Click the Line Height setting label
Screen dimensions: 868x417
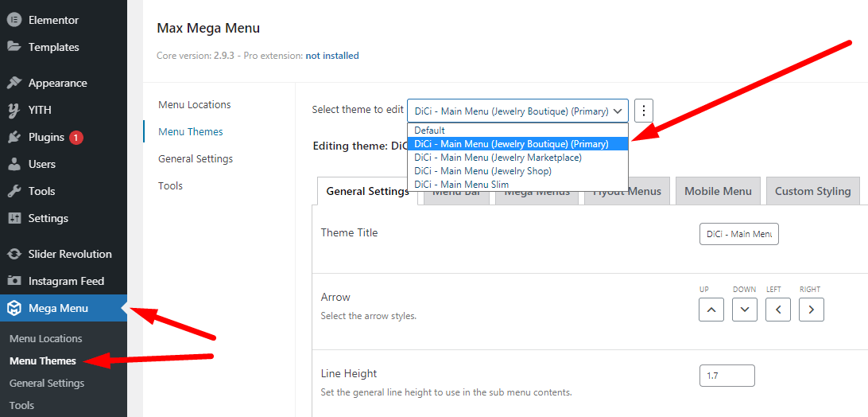click(349, 374)
